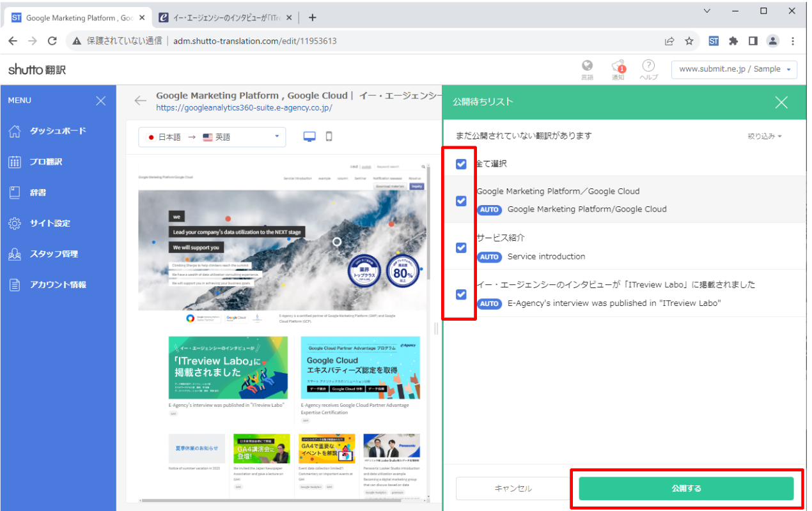Switch to desktop monitor preview
This screenshot has height=511, width=812.
coord(309,137)
